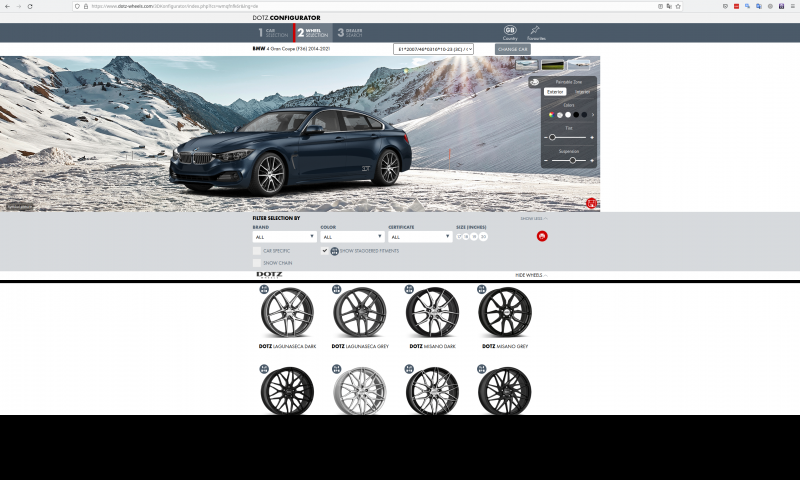Click the paintable zone spray icon
The image size is (800, 480).
(534, 82)
